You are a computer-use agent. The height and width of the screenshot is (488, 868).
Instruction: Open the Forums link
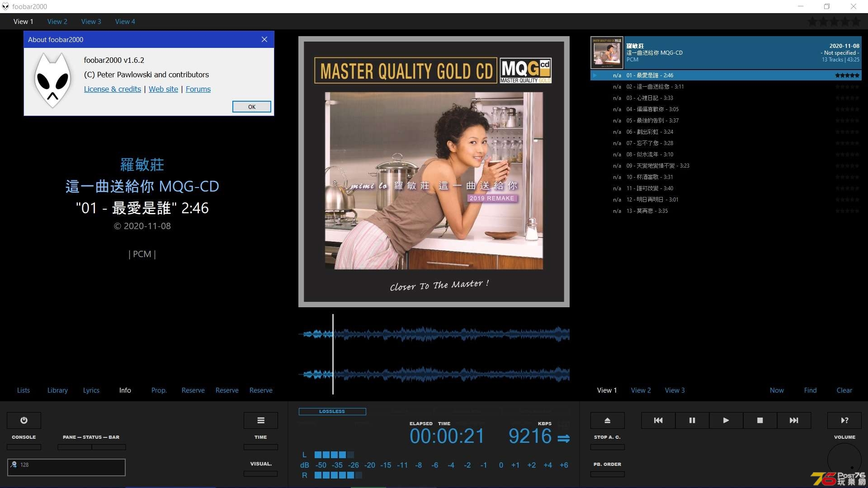198,89
